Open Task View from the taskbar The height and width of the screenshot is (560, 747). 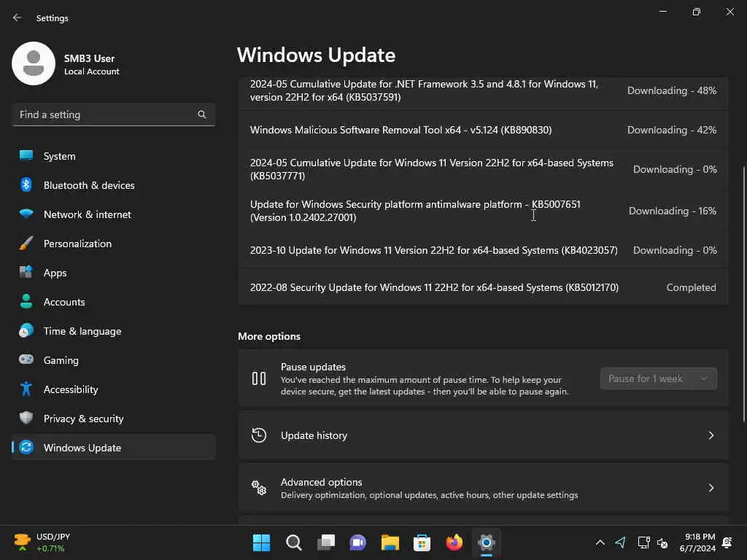pos(326,542)
